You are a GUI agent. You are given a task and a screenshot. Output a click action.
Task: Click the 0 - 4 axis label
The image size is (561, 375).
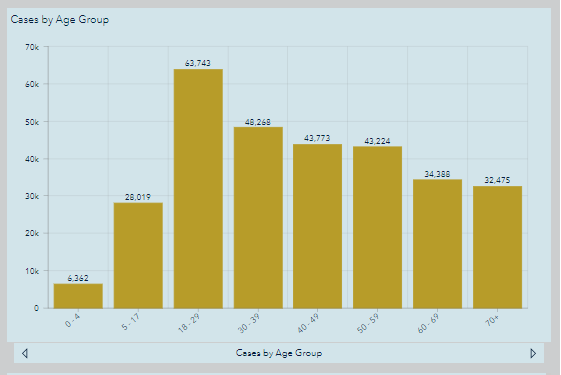(x=73, y=320)
